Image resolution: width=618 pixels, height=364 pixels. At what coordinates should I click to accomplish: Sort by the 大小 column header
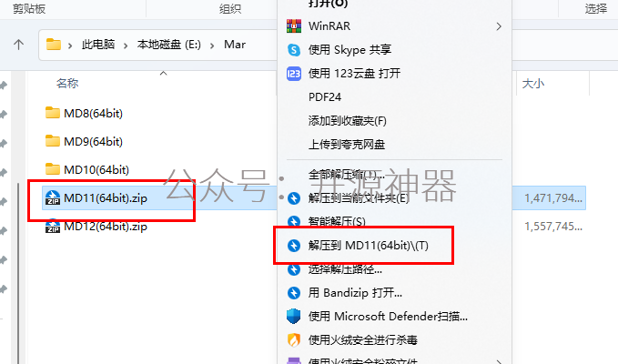(x=532, y=84)
